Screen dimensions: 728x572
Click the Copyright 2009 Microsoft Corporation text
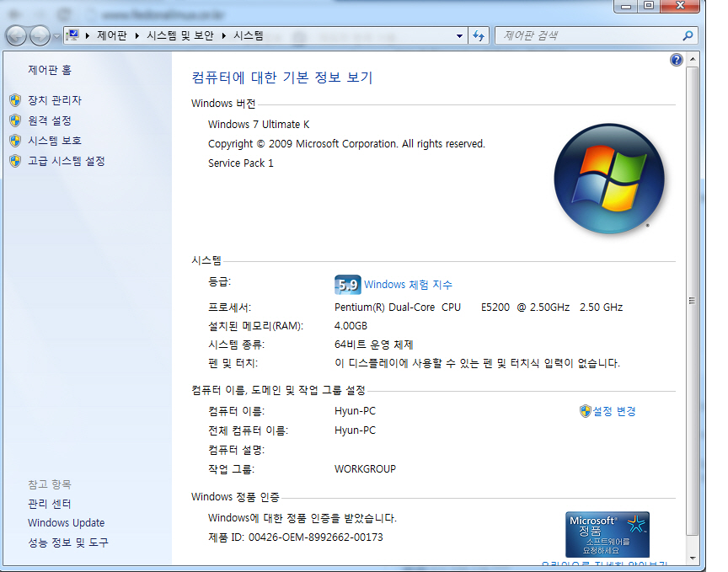pyautogui.click(x=346, y=144)
